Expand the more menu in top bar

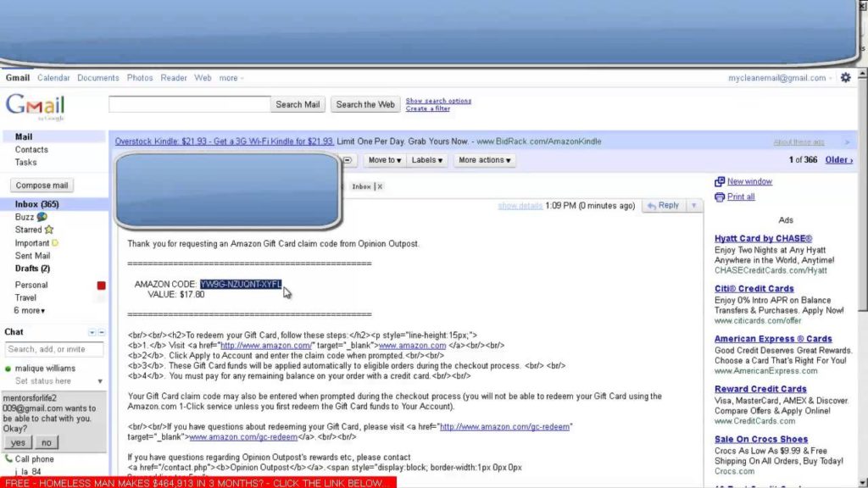tap(231, 78)
